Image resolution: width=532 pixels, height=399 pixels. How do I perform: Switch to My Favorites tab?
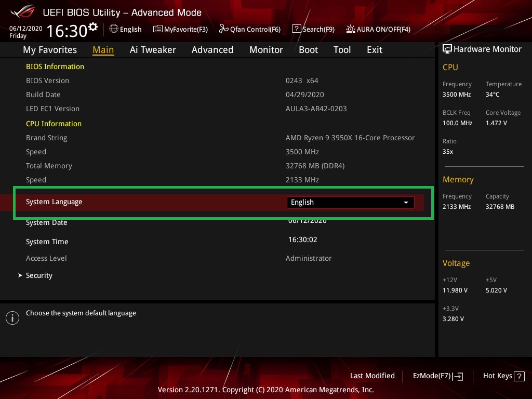point(50,50)
